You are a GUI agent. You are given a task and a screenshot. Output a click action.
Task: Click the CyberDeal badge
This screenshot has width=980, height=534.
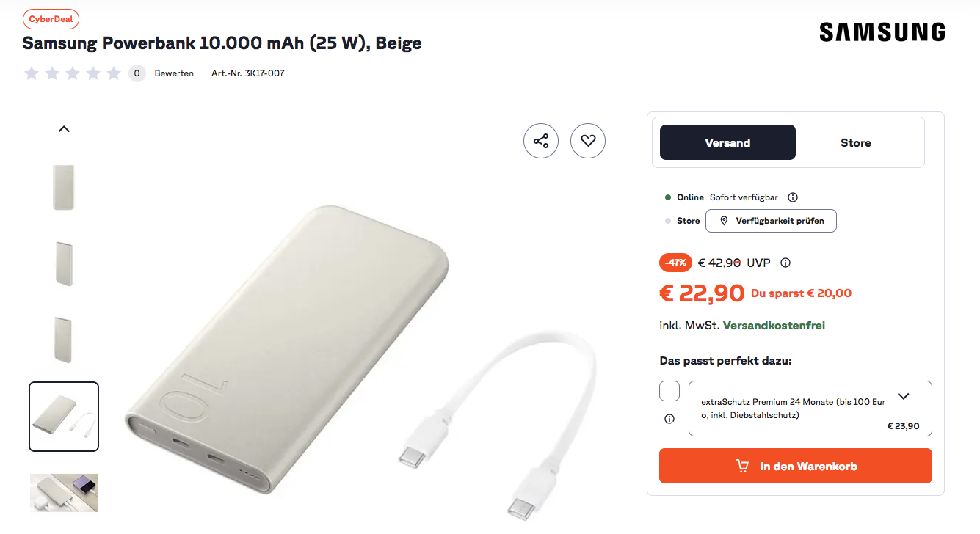tap(51, 20)
